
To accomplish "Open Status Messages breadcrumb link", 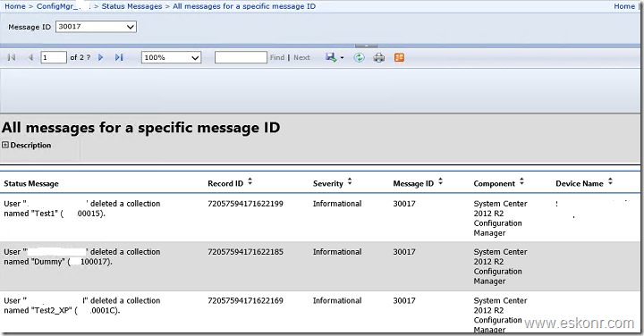I will coord(131,6).
